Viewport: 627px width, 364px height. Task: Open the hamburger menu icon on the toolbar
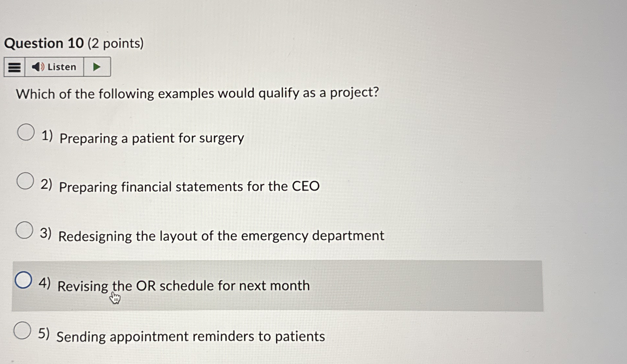click(14, 67)
